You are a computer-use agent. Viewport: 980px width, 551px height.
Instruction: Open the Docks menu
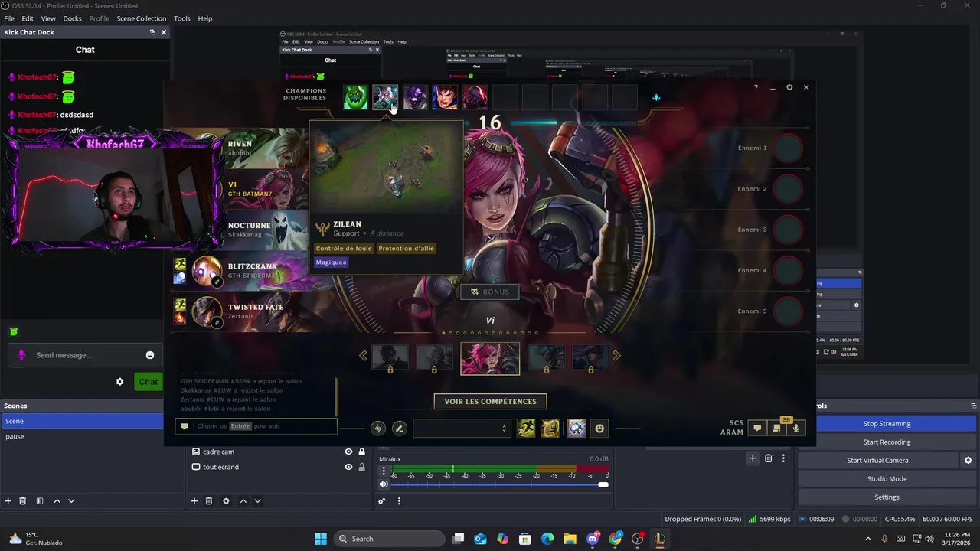pos(72,18)
